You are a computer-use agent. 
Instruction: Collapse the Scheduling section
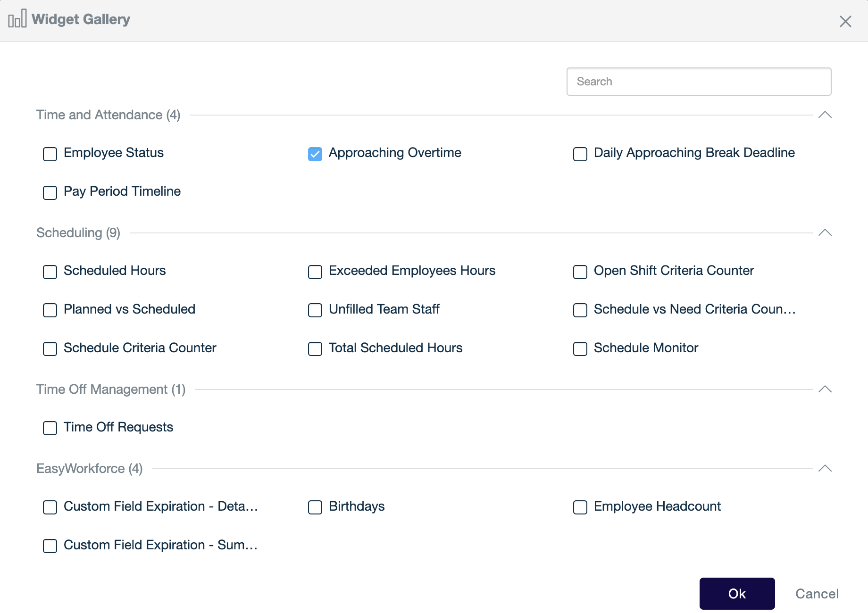[x=825, y=233]
